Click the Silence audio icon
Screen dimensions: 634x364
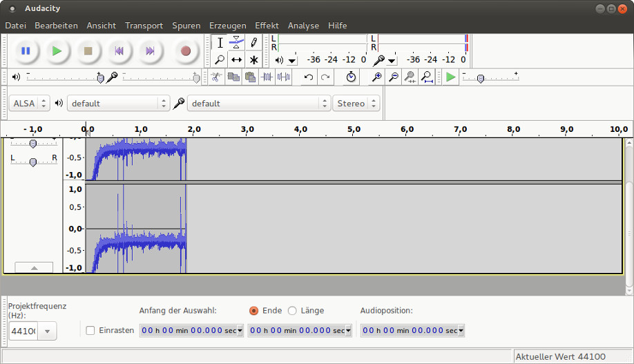coord(283,77)
